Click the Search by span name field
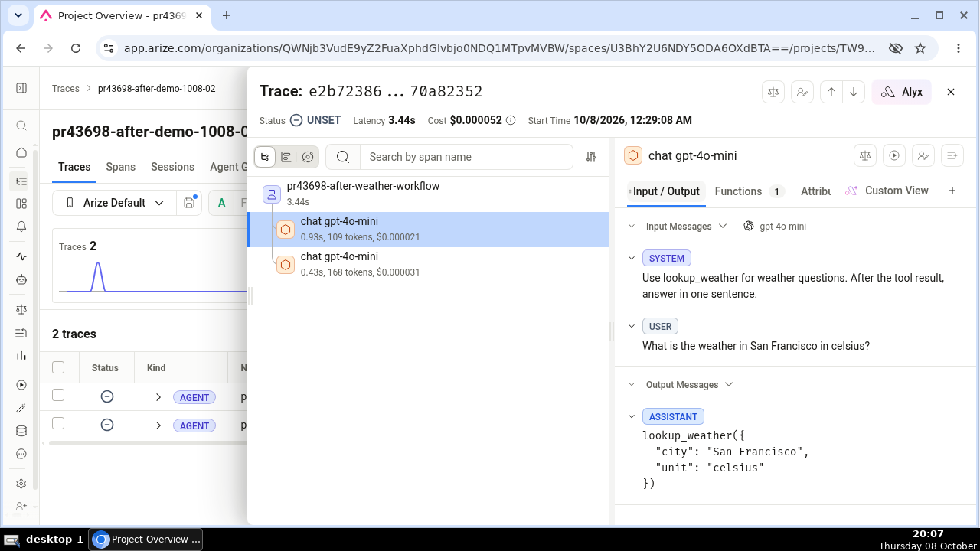 pyautogui.click(x=466, y=157)
